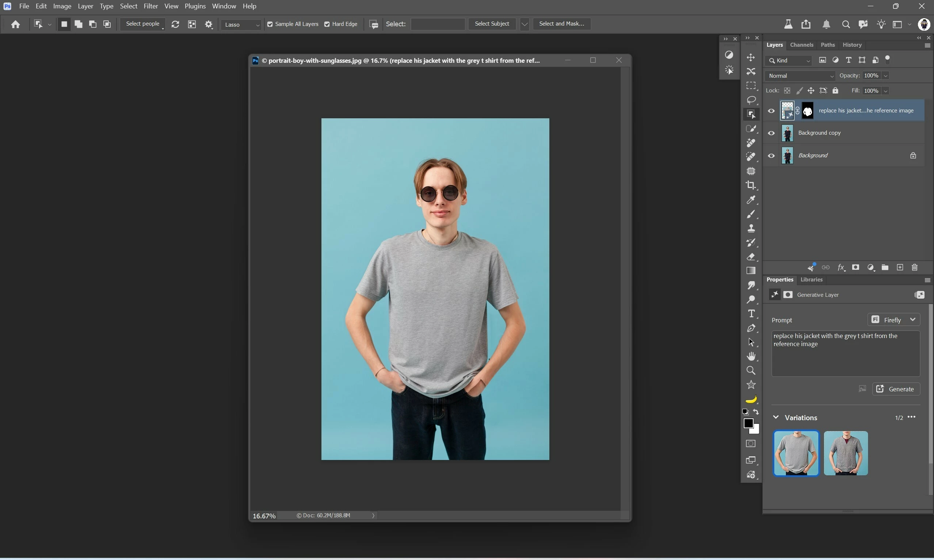
Task: Switch to the Channels tab
Action: pyautogui.click(x=801, y=45)
